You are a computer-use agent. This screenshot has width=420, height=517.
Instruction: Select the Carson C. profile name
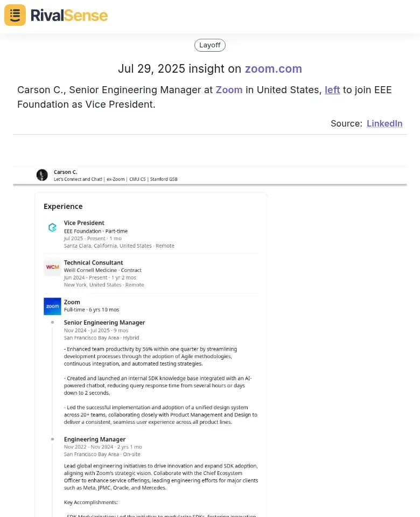(66, 172)
